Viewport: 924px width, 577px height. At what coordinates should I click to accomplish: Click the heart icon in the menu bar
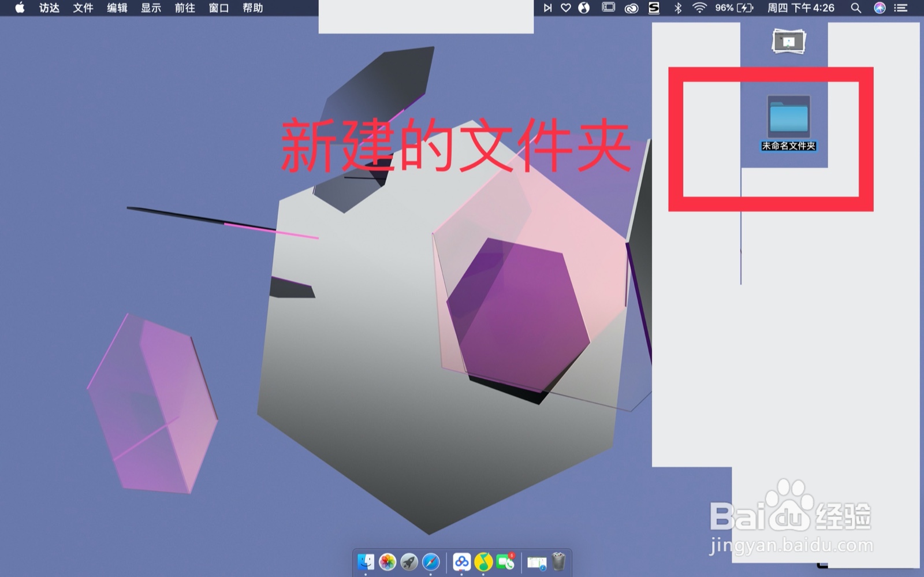(566, 8)
